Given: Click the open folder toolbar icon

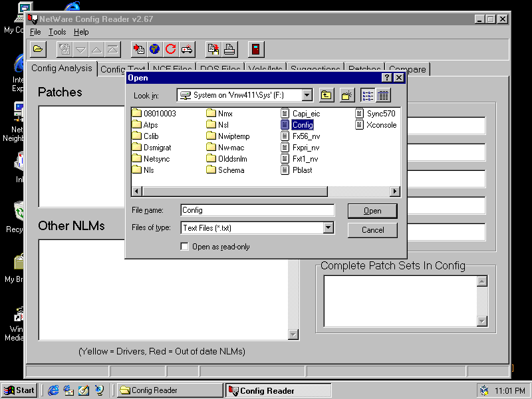Looking at the screenshot, I should coord(38,49).
